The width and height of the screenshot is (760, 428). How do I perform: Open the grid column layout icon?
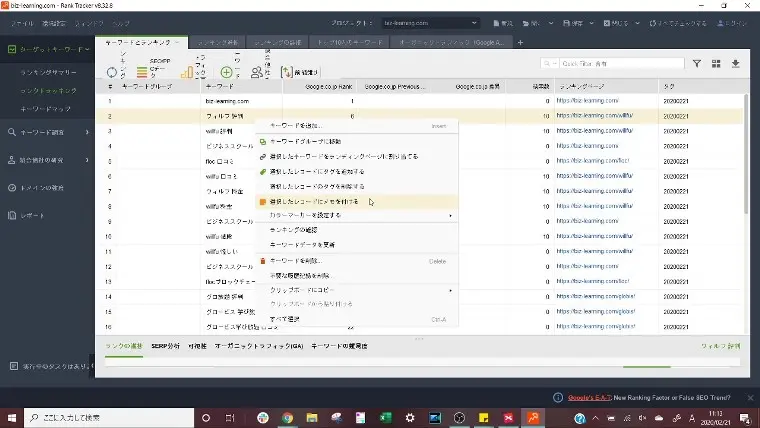point(716,63)
